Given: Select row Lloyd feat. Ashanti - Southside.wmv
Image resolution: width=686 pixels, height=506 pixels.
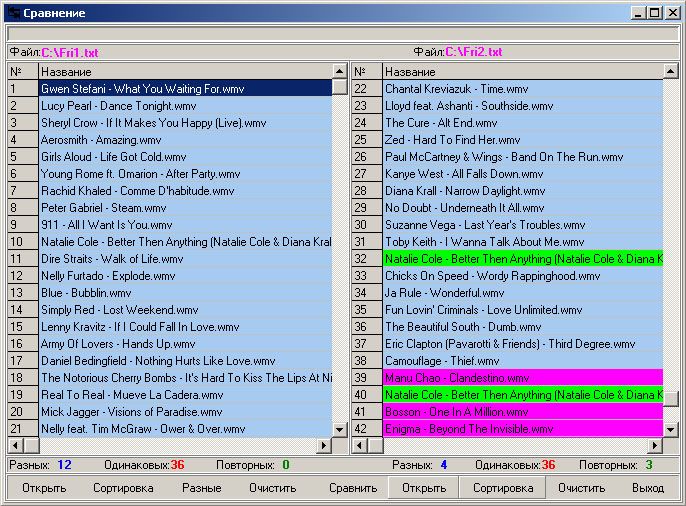Looking at the screenshot, I should [523, 106].
